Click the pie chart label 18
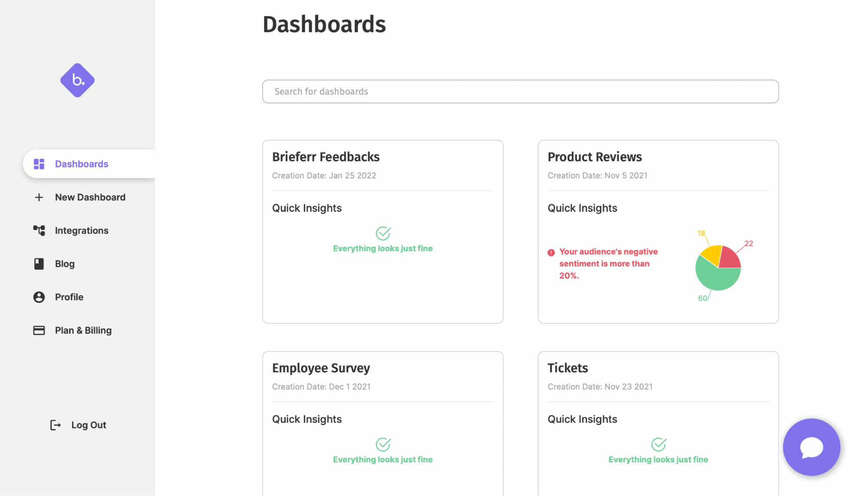Image resolution: width=868 pixels, height=496 pixels. tap(701, 233)
